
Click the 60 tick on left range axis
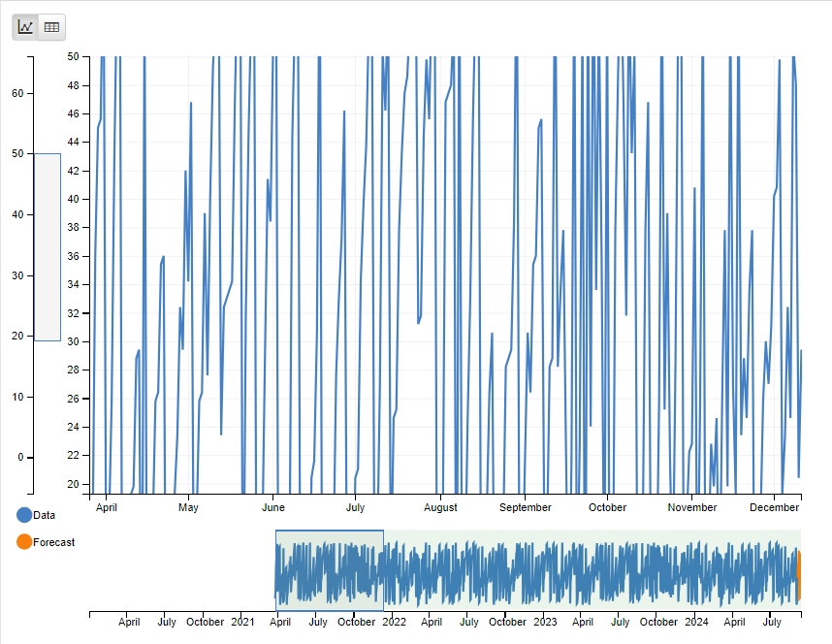click(x=18, y=93)
